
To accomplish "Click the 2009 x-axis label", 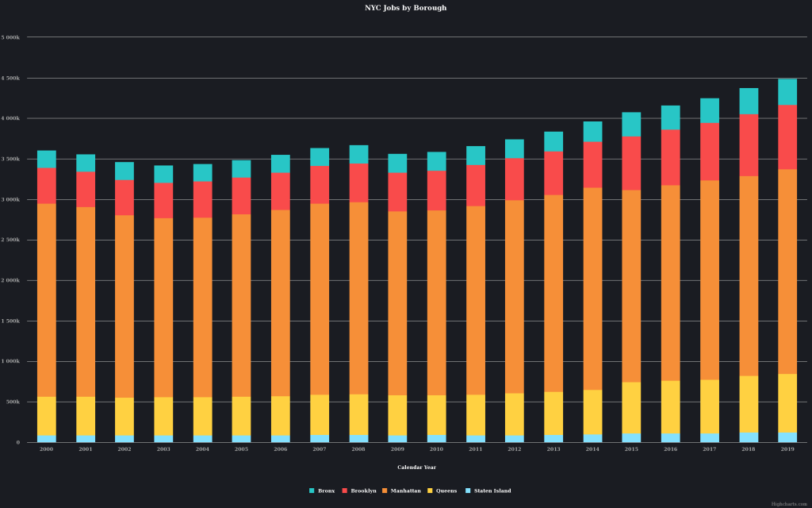I will click(x=398, y=449).
